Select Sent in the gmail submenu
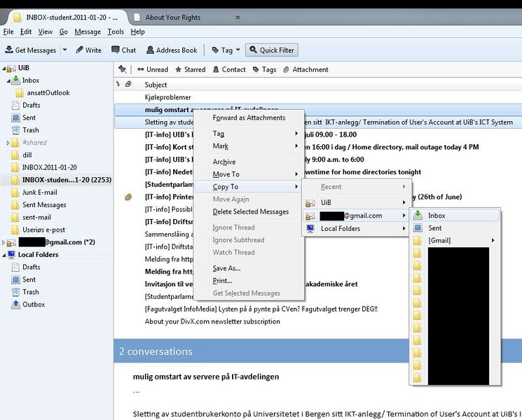The width and height of the screenshot is (522, 420). click(x=455, y=227)
